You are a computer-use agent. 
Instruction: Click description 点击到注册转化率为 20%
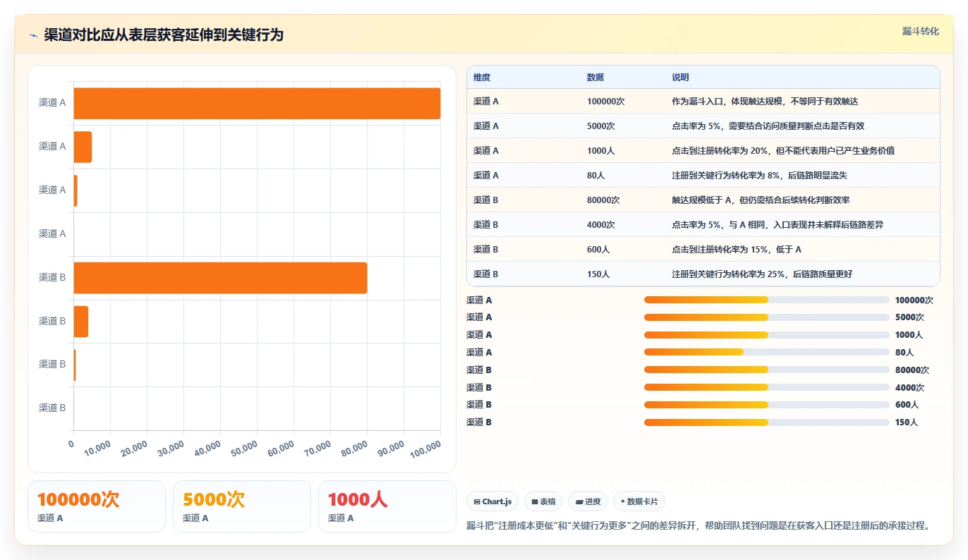(x=783, y=151)
